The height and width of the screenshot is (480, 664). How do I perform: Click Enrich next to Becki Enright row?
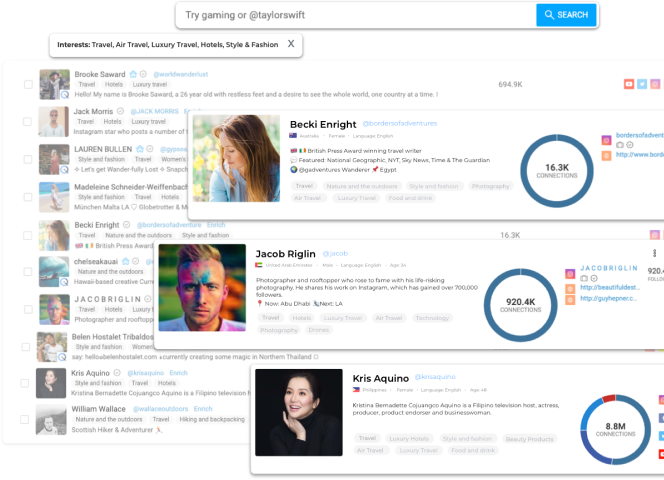coord(216,225)
